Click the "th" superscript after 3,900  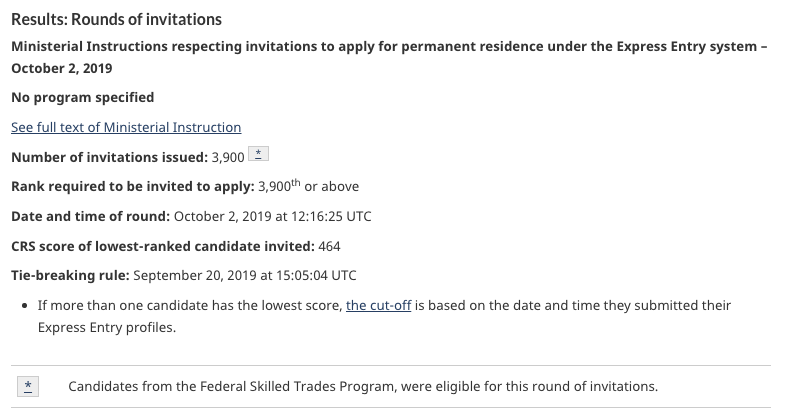(296, 183)
